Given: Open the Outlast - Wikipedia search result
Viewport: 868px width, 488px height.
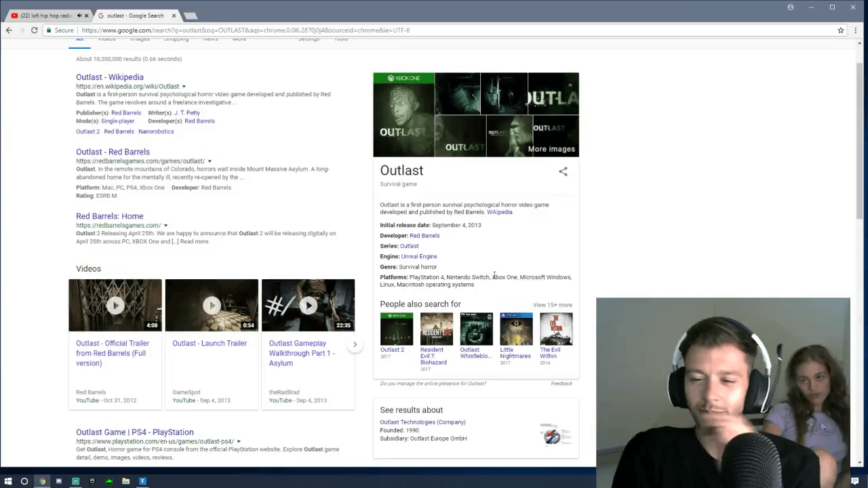Looking at the screenshot, I should [x=110, y=77].
